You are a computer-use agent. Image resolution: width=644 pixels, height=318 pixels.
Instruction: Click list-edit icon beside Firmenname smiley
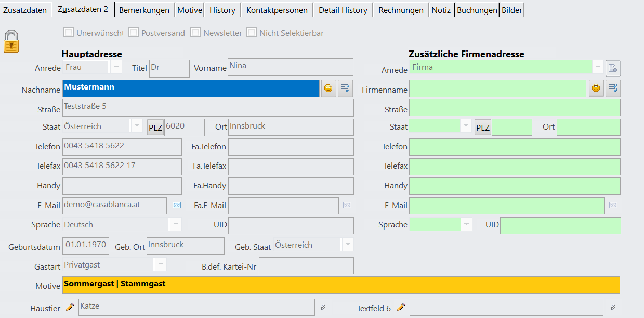pos(613,88)
